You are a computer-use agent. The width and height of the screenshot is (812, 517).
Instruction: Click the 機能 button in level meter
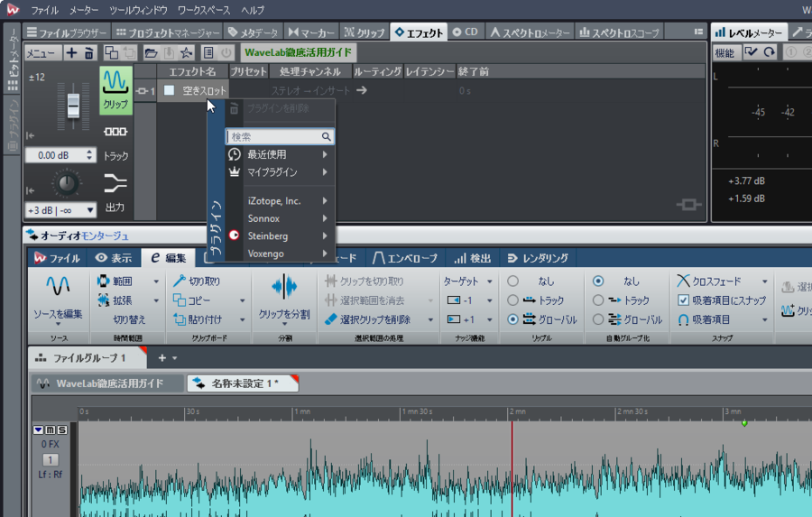pos(725,52)
